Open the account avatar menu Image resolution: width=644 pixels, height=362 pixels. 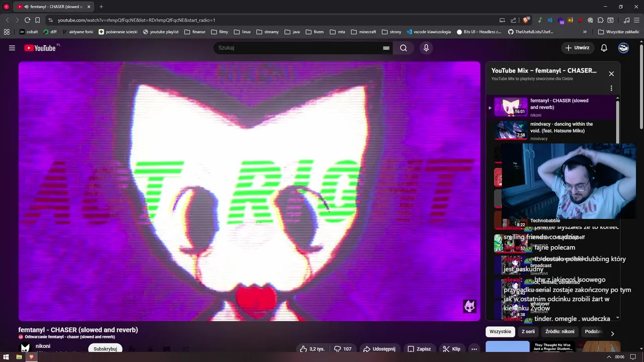click(x=623, y=48)
